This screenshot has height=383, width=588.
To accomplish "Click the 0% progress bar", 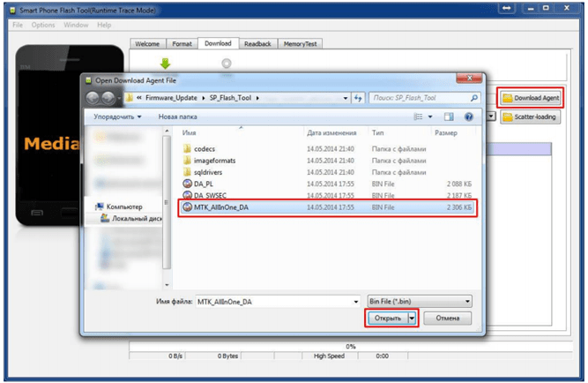I will coord(350,347).
